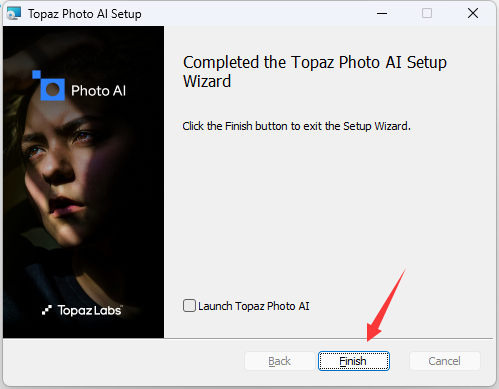Click the word "Wizard" in the heading
The width and height of the screenshot is (499, 389).
(207, 81)
